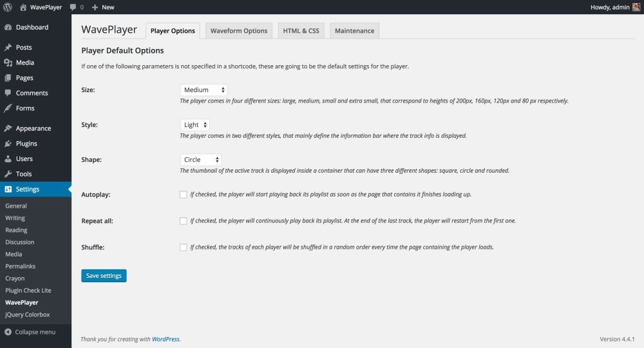Toggle the Shuffle checkbox

click(184, 247)
